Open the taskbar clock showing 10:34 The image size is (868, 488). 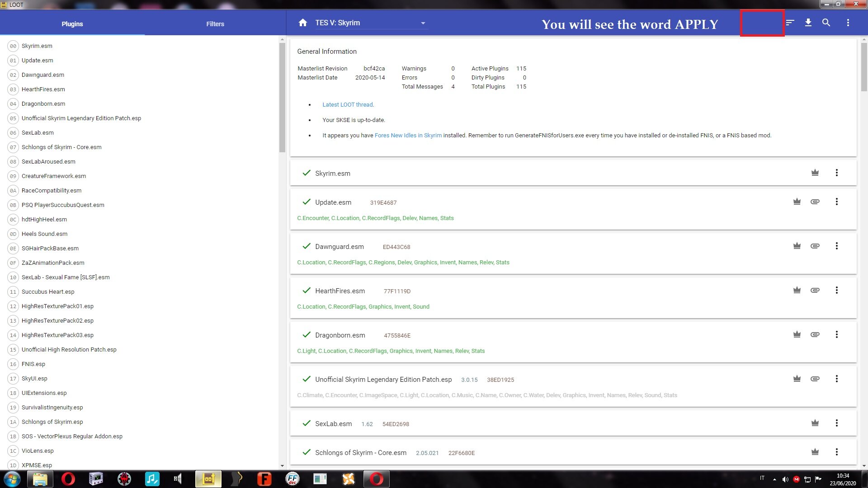(843, 479)
